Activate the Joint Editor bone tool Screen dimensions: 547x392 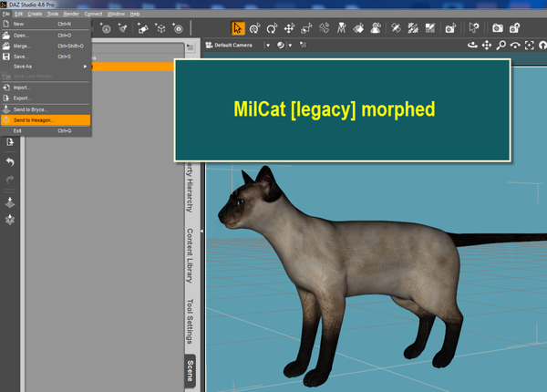coord(324,28)
